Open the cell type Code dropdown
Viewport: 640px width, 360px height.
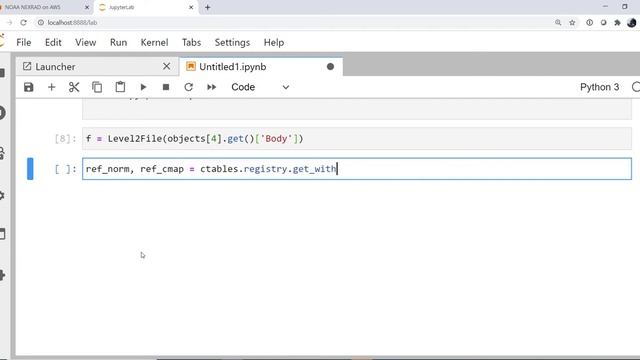[x=260, y=87]
